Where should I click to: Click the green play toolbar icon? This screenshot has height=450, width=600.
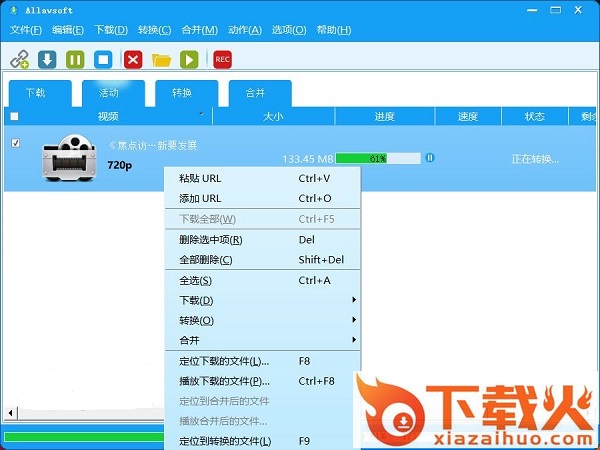pos(189,60)
